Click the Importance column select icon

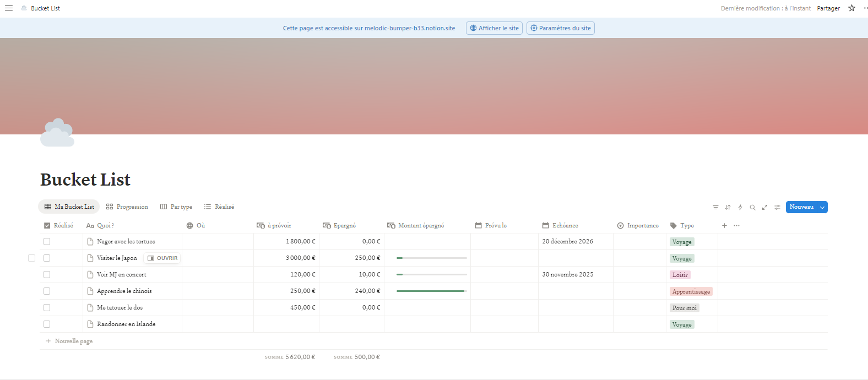coord(620,226)
